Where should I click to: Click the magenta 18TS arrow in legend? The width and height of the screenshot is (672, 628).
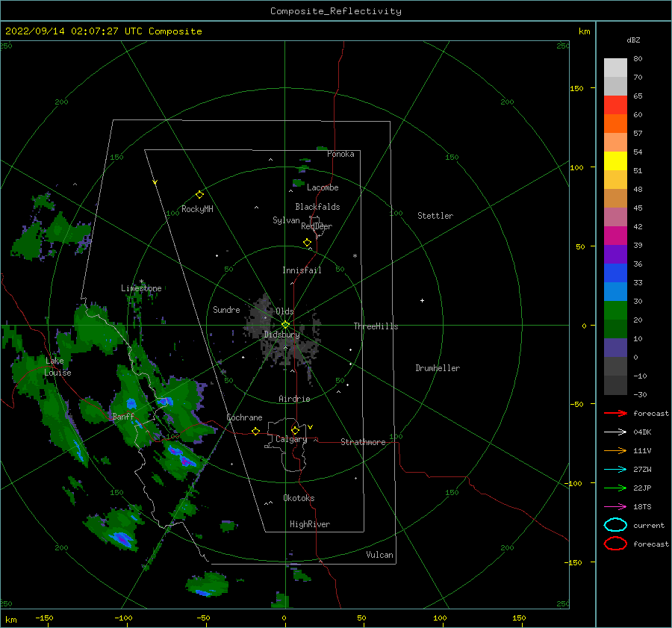[615, 507]
